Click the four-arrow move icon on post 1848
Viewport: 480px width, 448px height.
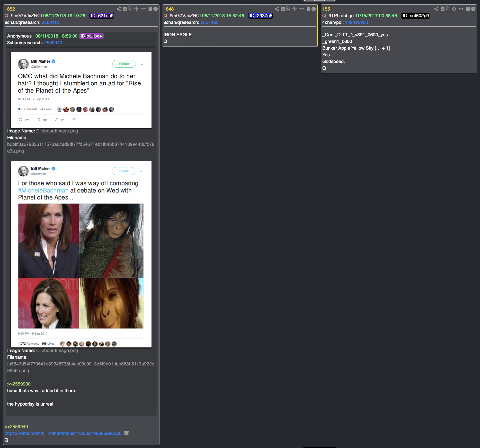click(295, 9)
